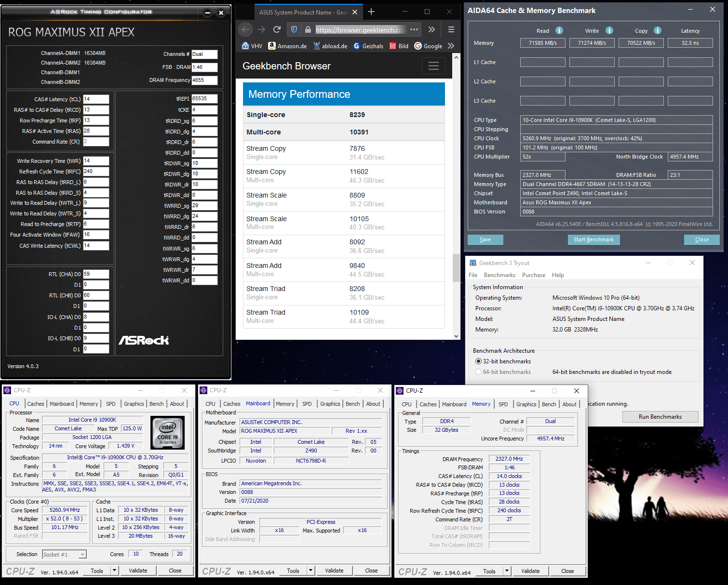Open the abload.de bookmark
This screenshot has height=585, width=728.
[x=330, y=46]
